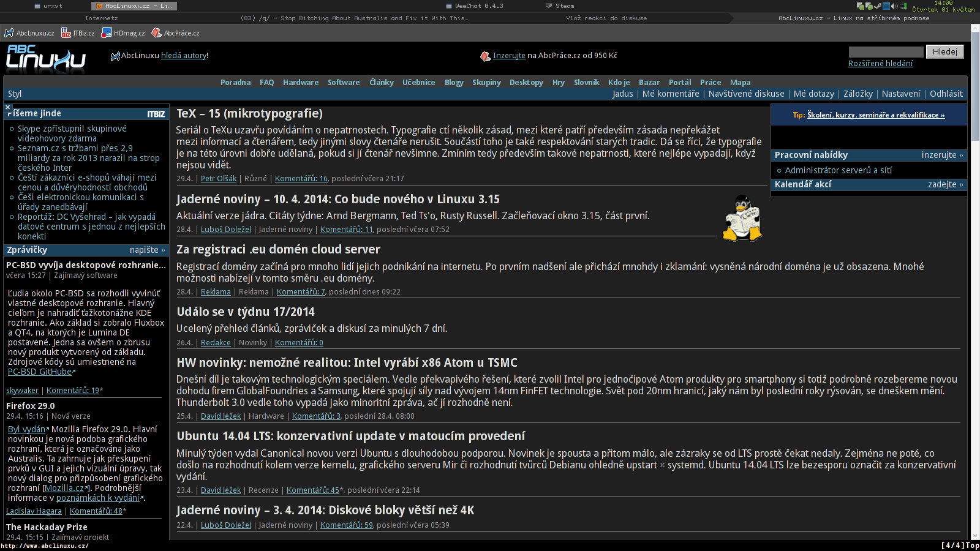Switch to the WeeChat 0.4.3 window in the taskbar

tap(475, 6)
